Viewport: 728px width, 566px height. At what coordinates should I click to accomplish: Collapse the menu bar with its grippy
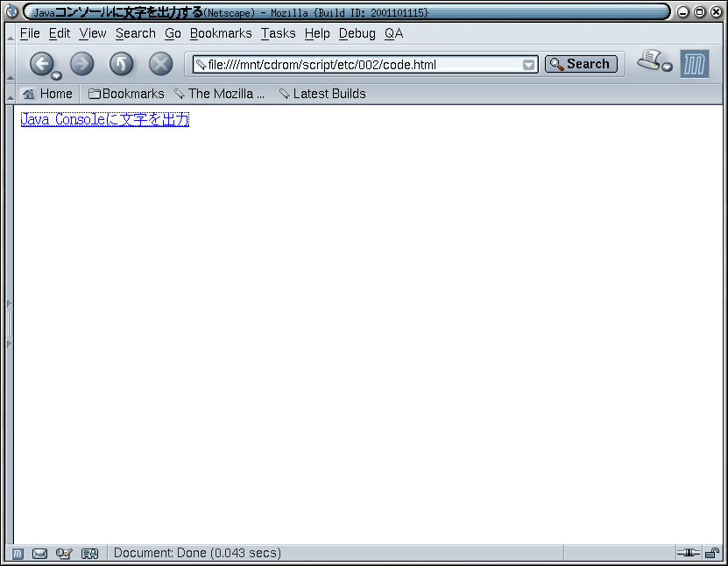coord(11,33)
